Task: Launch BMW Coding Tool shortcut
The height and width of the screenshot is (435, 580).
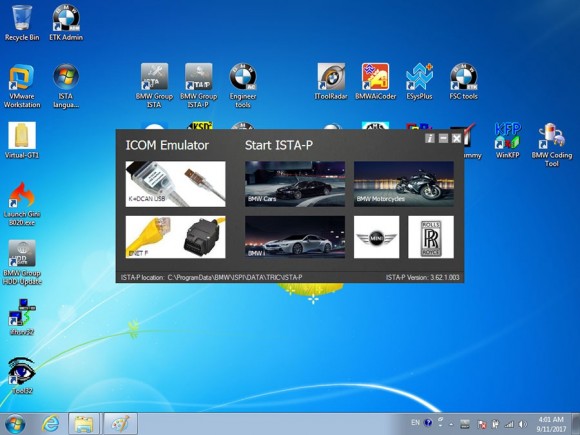Action: click(552, 145)
